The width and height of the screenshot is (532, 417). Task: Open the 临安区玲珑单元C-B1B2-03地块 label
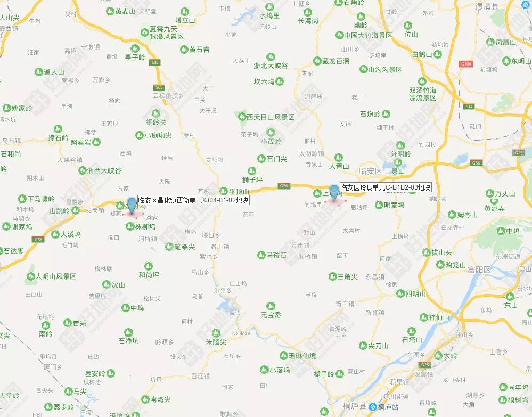click(x=386, y=187)
